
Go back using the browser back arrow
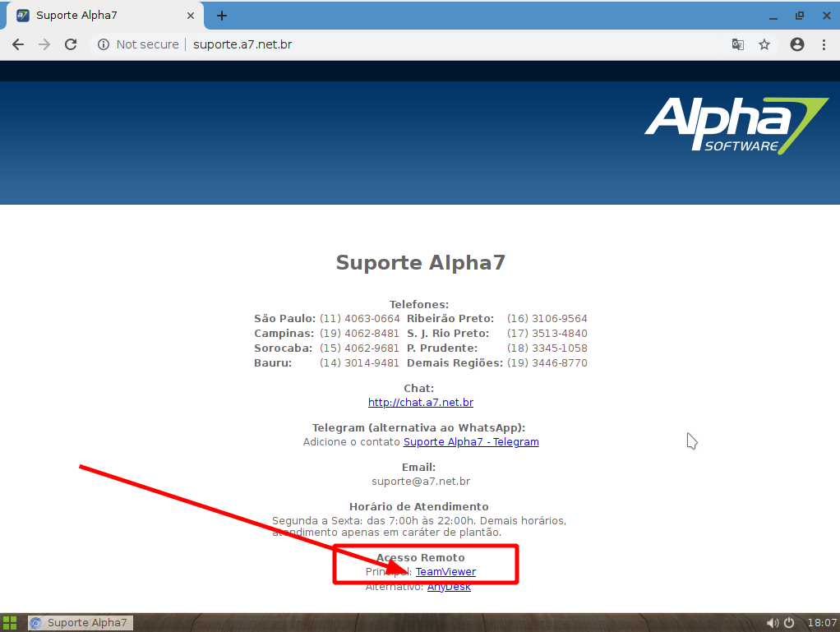18,44
